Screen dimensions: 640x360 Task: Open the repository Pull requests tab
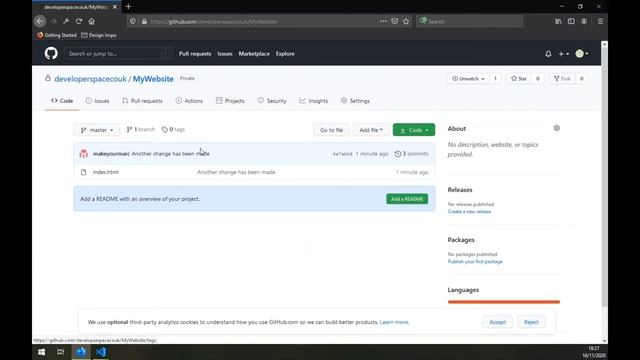[x=142, y=101]
